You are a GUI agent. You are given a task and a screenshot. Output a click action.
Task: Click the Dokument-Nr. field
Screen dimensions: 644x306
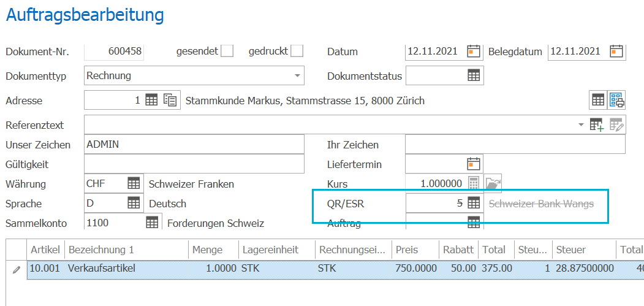114,52
